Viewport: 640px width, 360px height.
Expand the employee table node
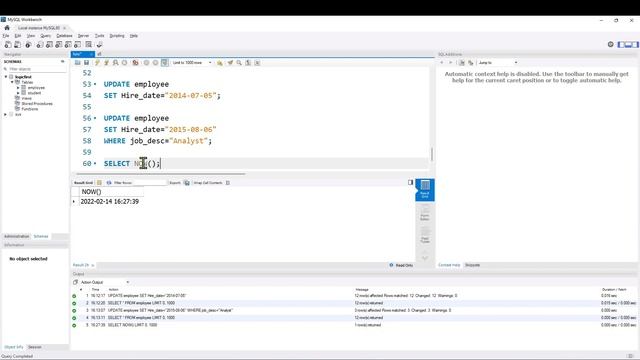pyautogui.click(x=18, y=88)
